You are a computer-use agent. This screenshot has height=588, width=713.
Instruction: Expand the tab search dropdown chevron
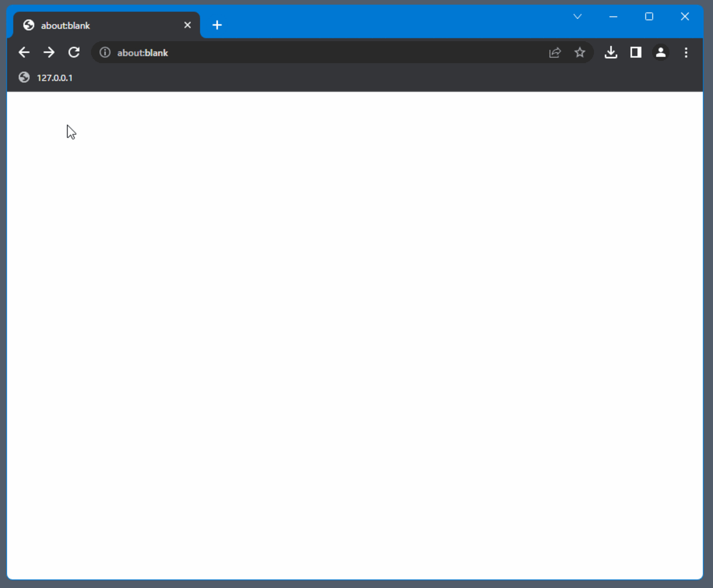point(578,16)
